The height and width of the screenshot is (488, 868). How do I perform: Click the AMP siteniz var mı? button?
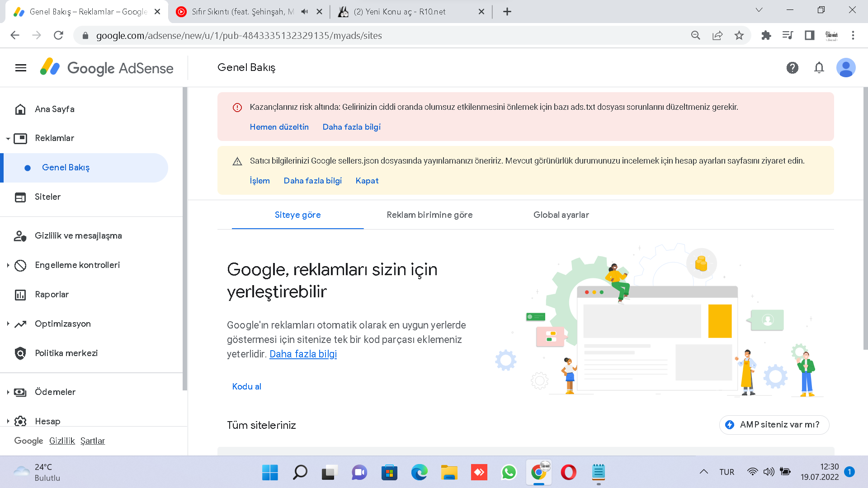[774, 425]
